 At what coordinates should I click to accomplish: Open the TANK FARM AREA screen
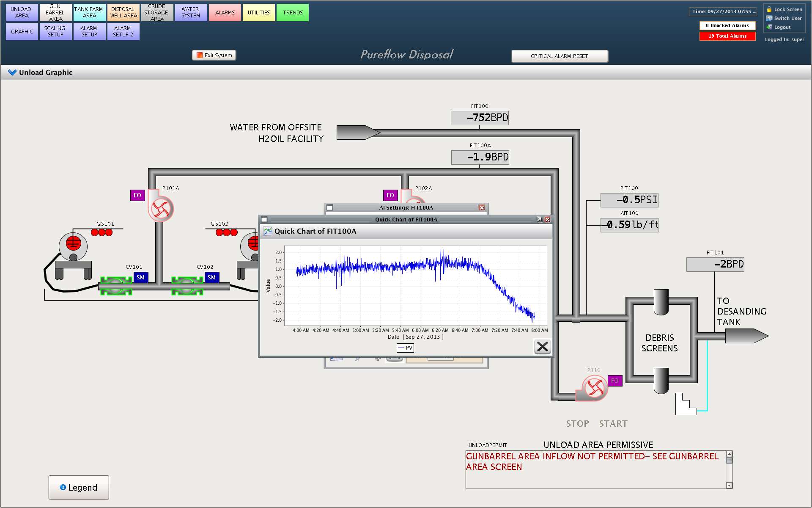click(90, 12)
